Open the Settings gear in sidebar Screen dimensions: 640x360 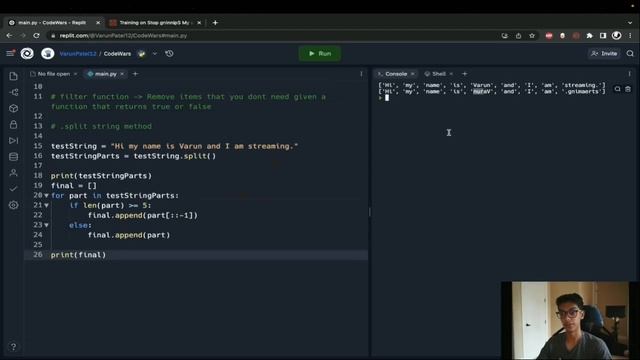pyautogui.click(x=13, y=205)
